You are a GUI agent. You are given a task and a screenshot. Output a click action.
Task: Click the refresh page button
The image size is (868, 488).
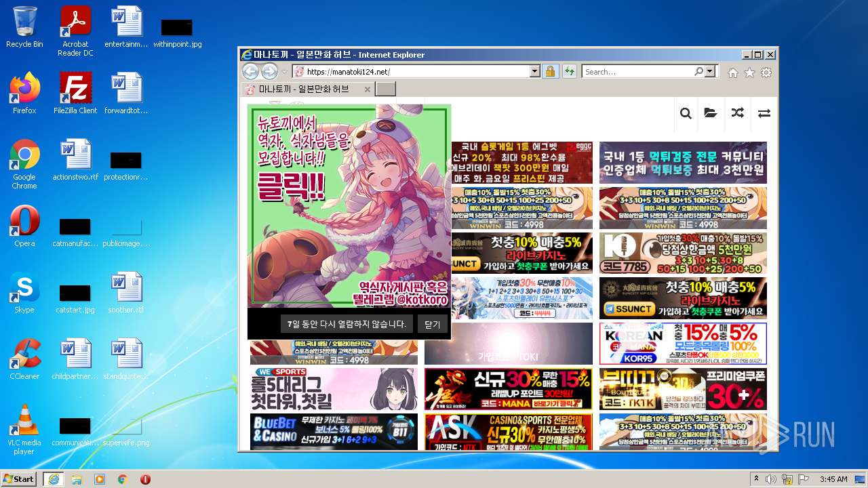[569, 71]
